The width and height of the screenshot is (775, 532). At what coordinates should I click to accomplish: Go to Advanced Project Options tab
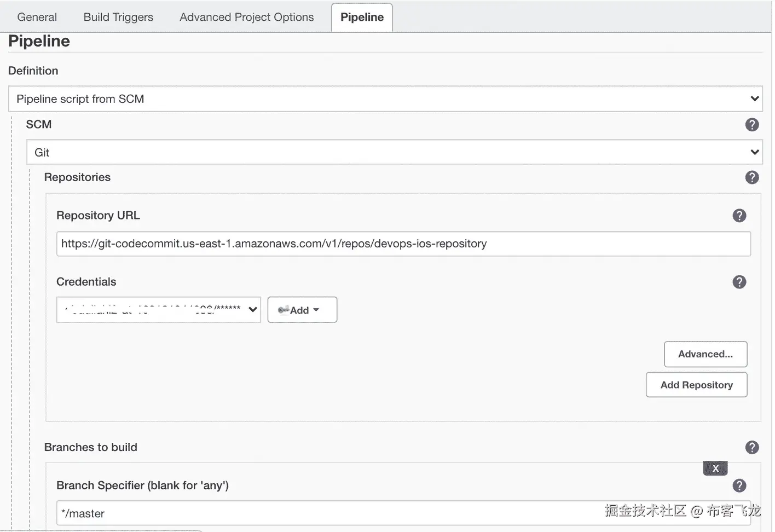pos(246,17)
